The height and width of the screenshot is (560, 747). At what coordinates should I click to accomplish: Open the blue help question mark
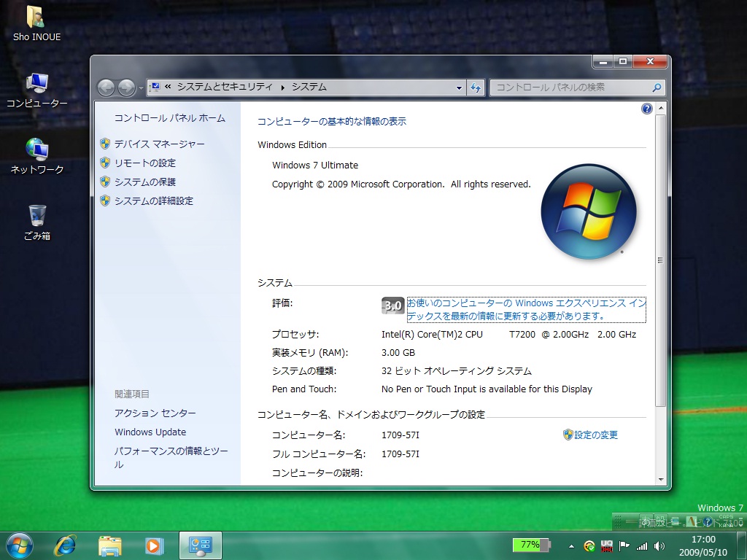[x=646, y=109]
